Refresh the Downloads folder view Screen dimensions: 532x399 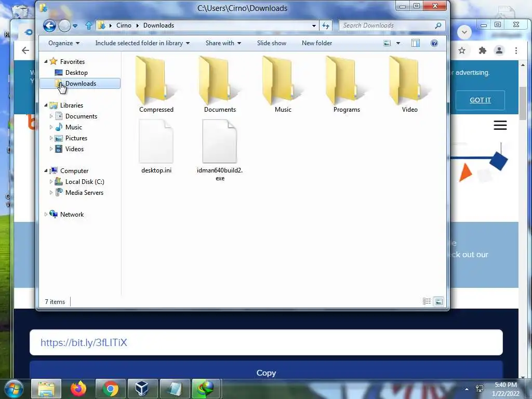point(326,25)
